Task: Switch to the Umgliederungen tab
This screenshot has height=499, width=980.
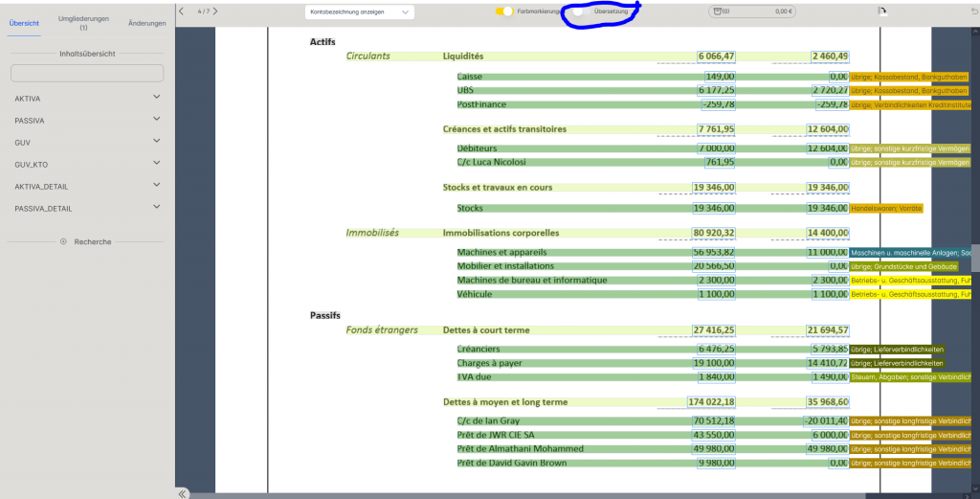Action: [83, 22]
